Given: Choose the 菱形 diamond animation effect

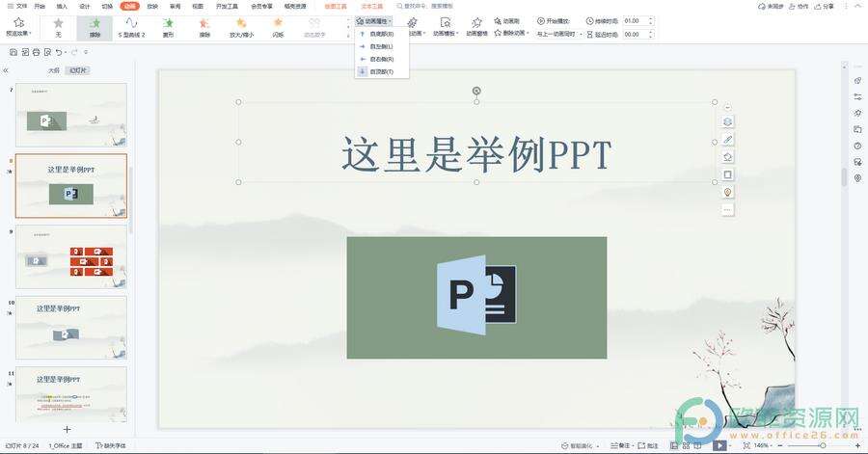Looking at the screenshot, I should click(168, 27).
